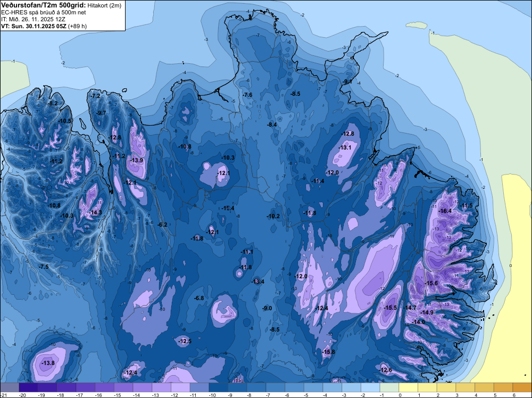Click legend swatch between -5 and -4
Screen dimensions: 532x398
313,387
